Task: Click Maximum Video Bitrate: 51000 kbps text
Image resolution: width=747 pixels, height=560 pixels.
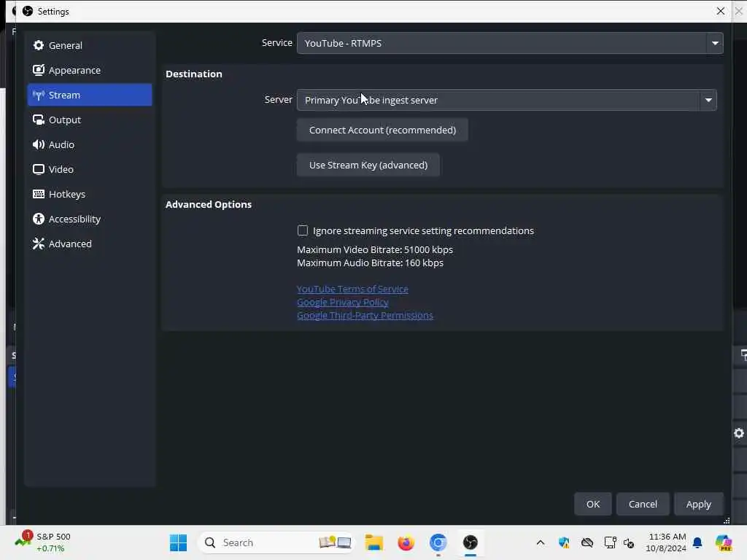Action: tap(375, 249)
